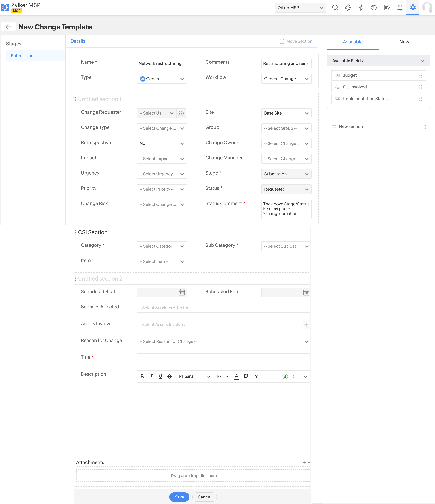This screenshot has width=435, height=504.
Task: Open the history clock icon
Action: (374, 8)
